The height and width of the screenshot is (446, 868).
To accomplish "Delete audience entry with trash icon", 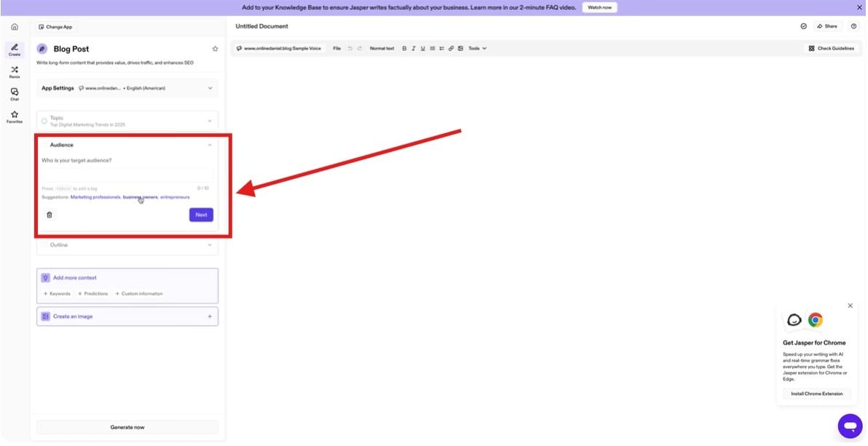I will pyautogui.click(x=50, y=215).
